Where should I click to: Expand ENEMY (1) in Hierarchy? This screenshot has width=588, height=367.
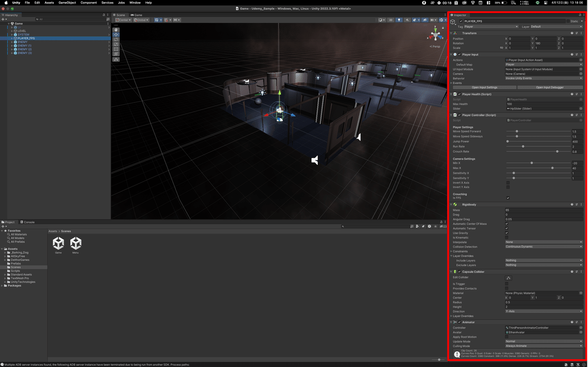point(12,46)
